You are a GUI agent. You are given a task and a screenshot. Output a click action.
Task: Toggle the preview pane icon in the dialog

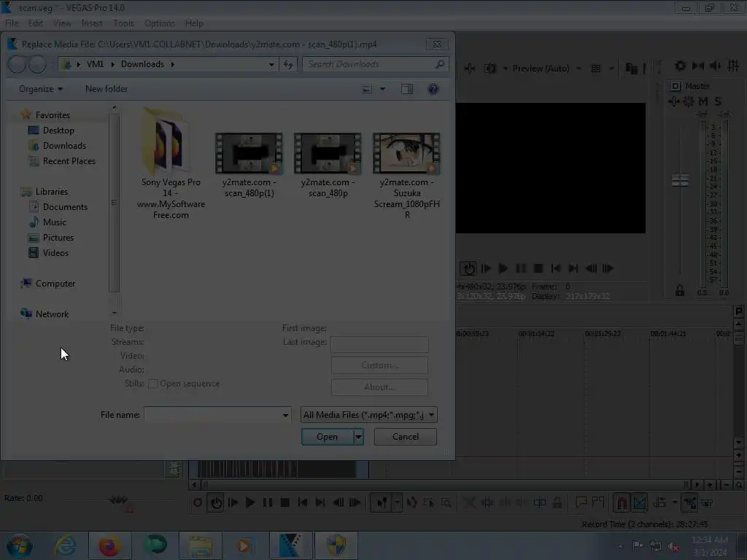407,89
